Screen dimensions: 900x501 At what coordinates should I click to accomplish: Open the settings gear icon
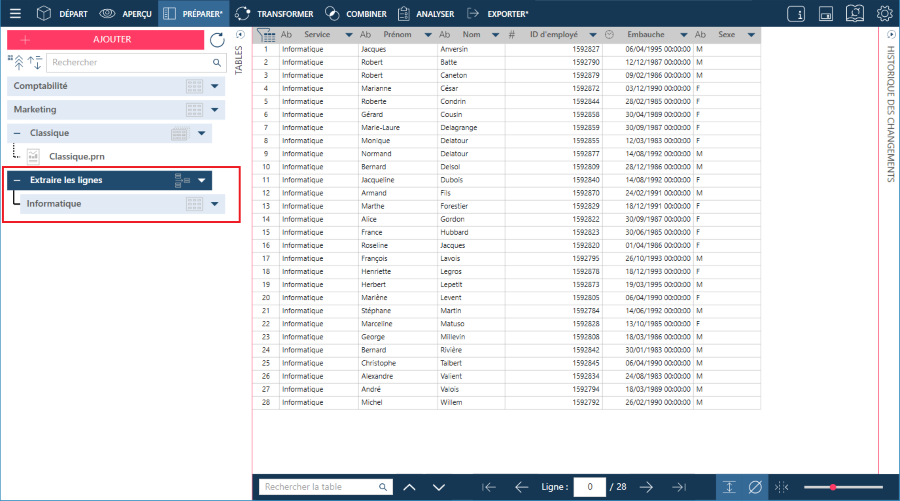tap(884, 14)
